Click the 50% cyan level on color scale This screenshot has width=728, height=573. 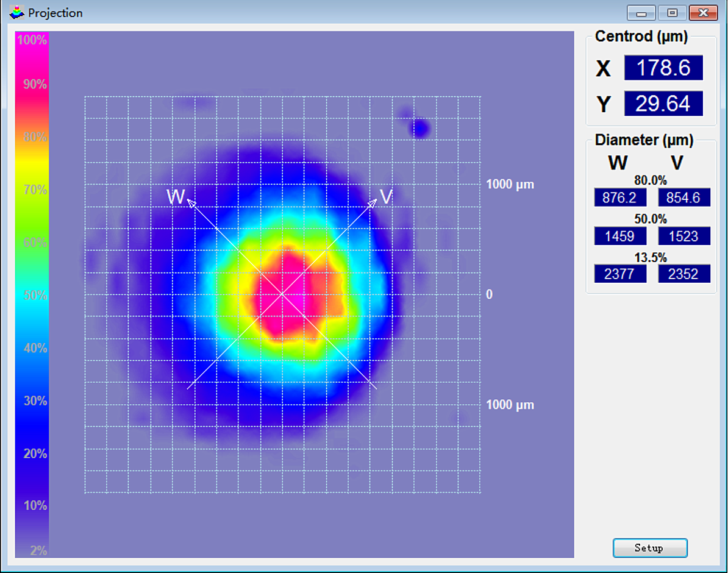click(32, 296)
